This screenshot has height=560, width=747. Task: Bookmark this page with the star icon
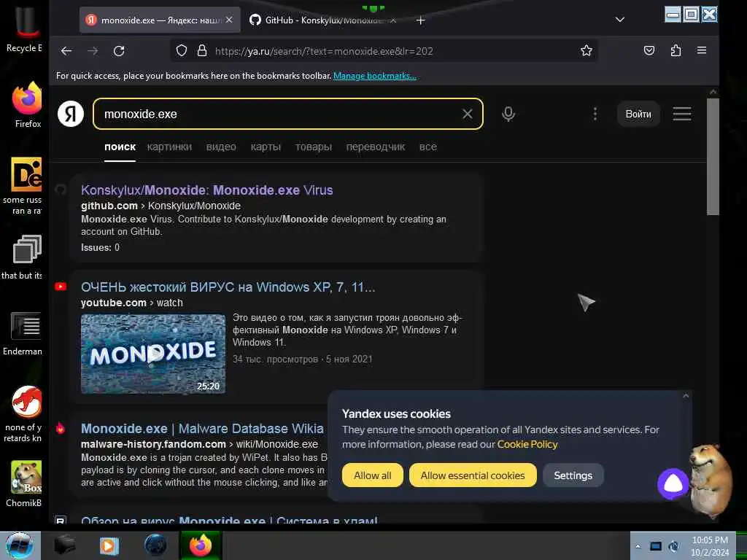tap(587, 50)
